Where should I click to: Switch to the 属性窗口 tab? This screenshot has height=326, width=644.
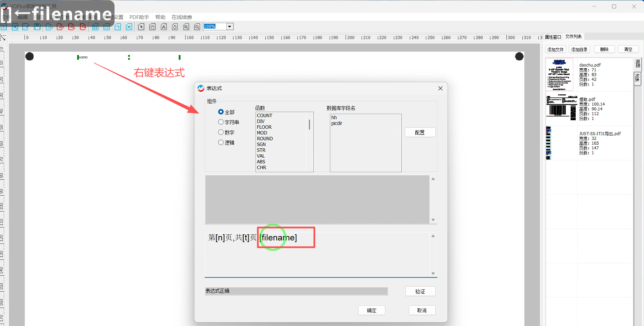[x=553, y=37]
